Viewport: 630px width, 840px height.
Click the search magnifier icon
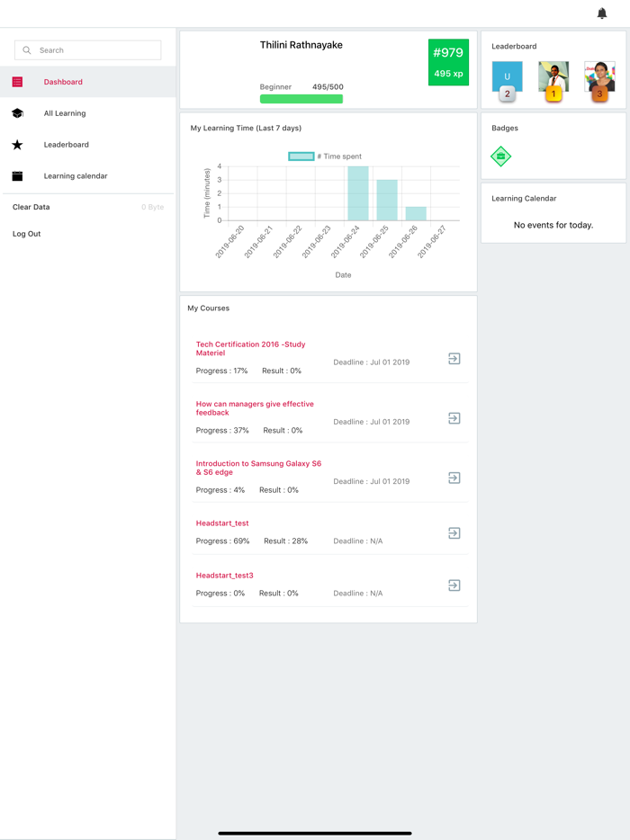[x=27, y=49]
